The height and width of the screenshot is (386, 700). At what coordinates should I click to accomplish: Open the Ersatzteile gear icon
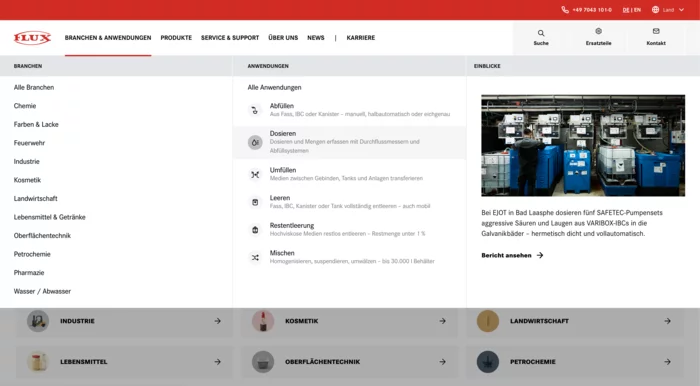[598, 31]
